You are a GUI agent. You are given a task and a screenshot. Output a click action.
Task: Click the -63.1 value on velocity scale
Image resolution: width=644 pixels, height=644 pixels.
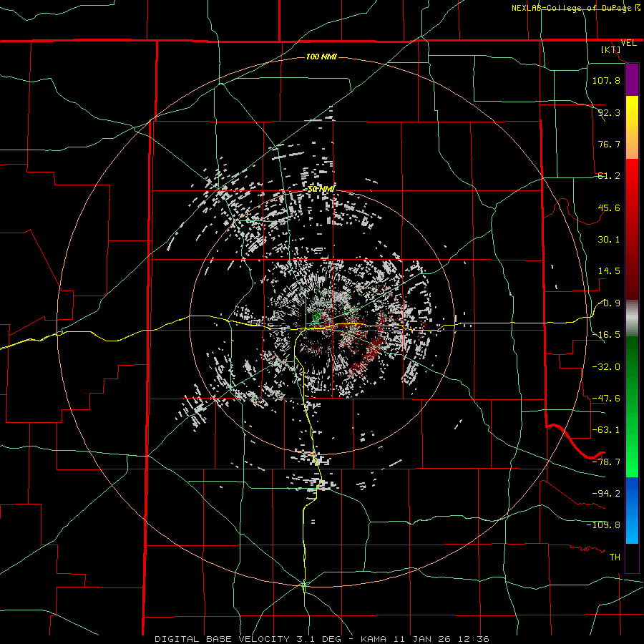click(x=606, y=430)
